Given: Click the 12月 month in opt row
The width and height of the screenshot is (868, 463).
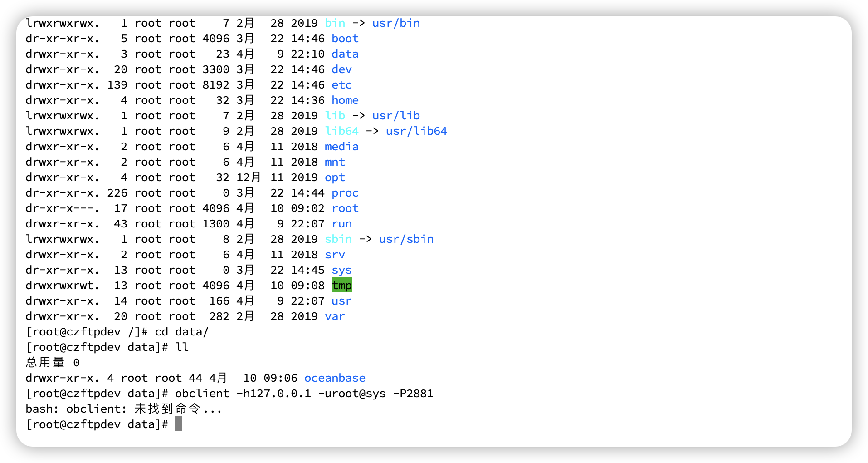Looking at the screenshot, I should pyautogui.click(x=249, y=177).
